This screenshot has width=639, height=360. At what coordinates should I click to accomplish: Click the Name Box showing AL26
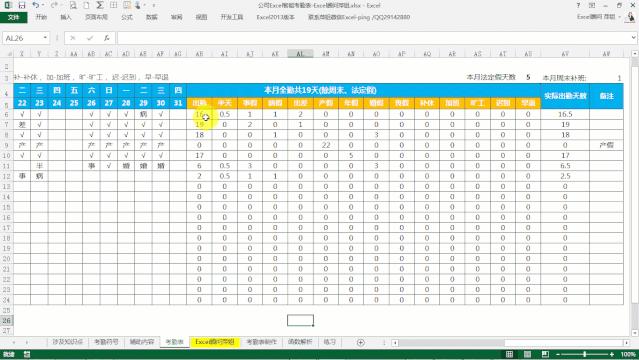coord(22,38)
